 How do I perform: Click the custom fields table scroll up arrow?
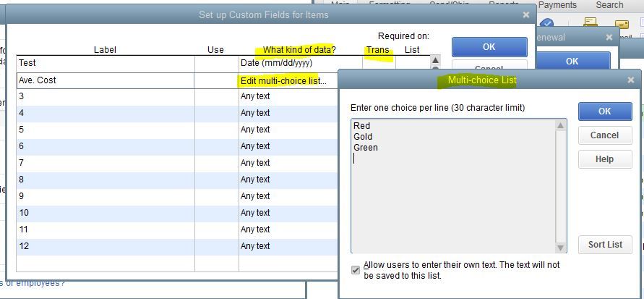point(435,62)
